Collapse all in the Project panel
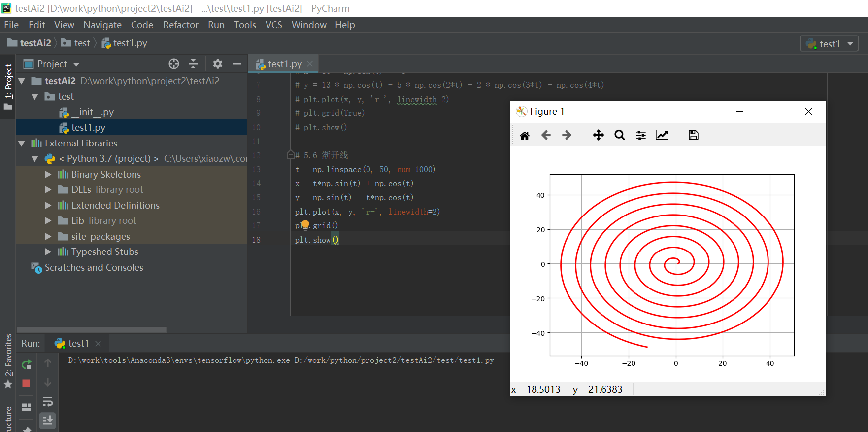This screenshot has width=868, height=432. click(x=193, y=64)
